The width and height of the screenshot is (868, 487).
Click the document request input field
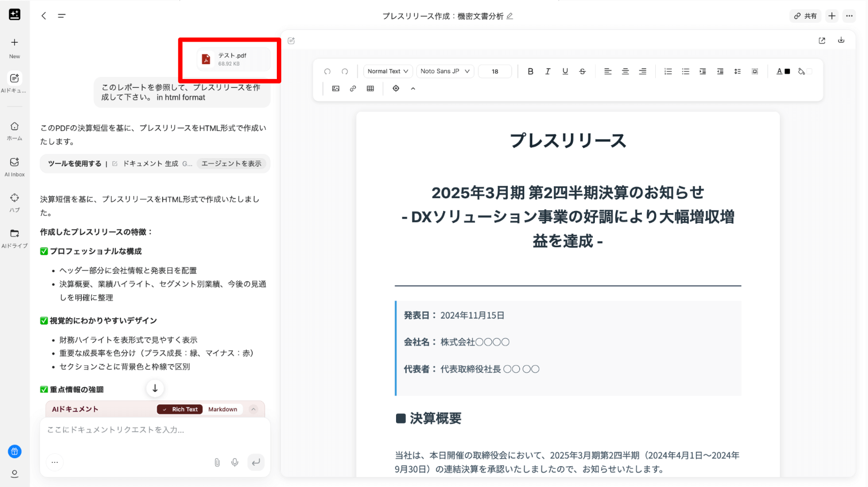(155, 430)
